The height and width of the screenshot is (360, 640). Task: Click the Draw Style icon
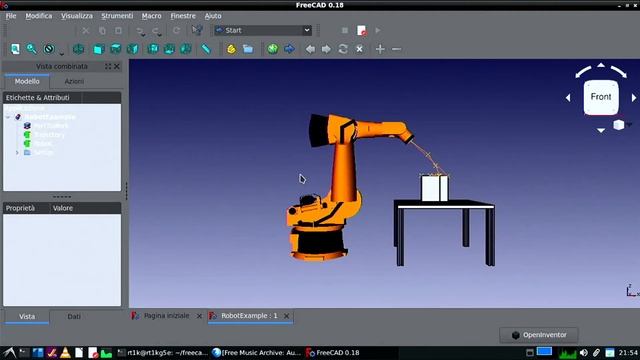point(49,49)
